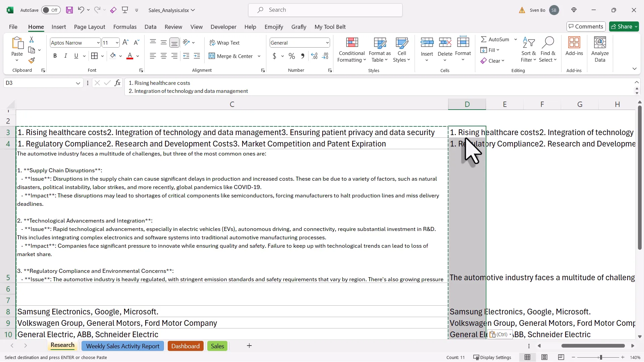Open the Fill Color dropdown arrow
The width and height of the screenshot is (644, 362).
click(121, 56)
